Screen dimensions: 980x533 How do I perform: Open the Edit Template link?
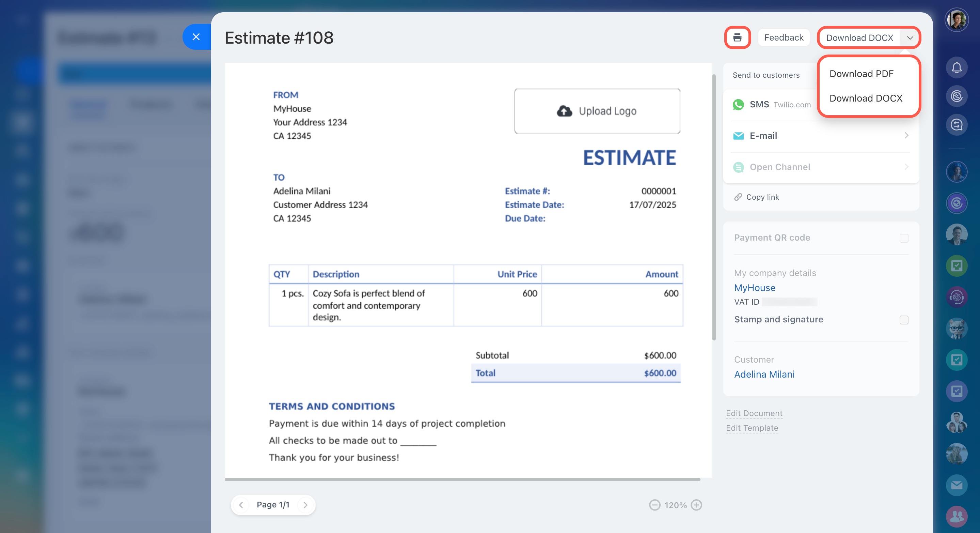[x=752, y=428]
